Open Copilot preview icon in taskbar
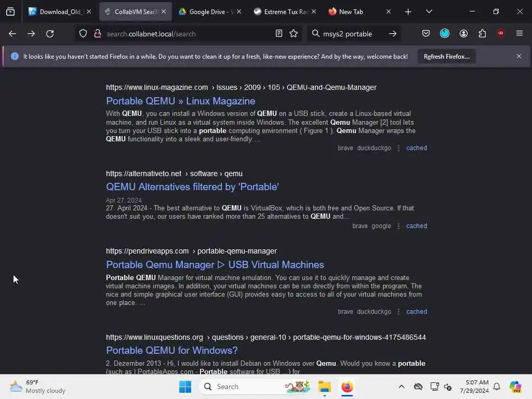This screenshot has width=532, height=399. 515,387
